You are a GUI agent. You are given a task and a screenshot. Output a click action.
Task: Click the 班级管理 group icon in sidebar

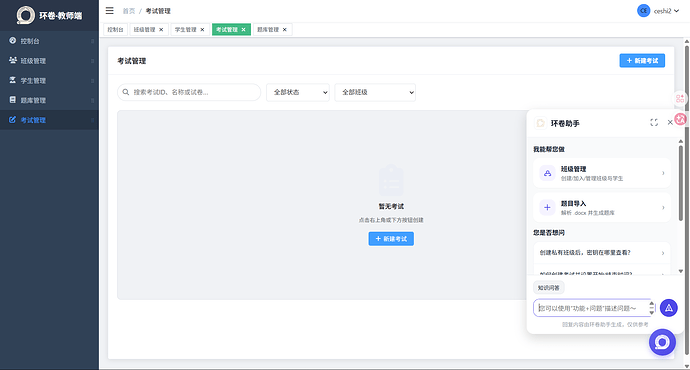[x=12, y=60]
